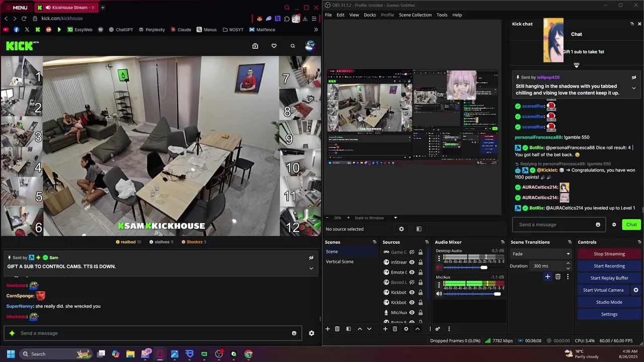
Task: Open Desktop Audio options three-dot menu
Action: coord(439,258)
